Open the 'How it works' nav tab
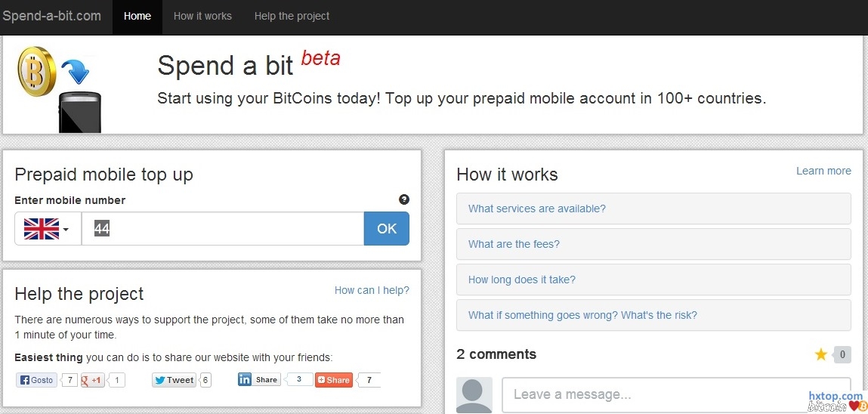This screenshot has height=414, width=868. [x=202, y=16]
